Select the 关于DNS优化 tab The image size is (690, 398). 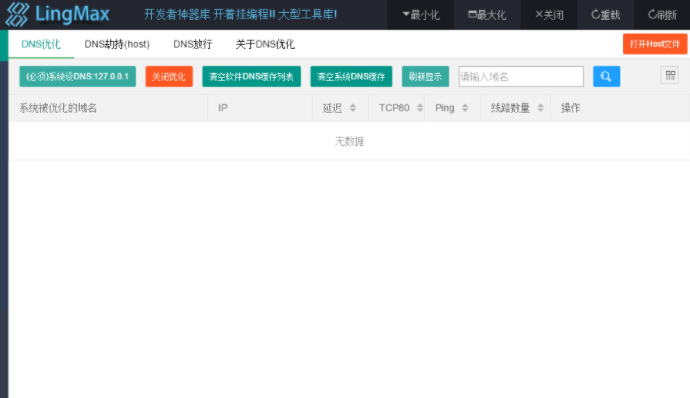coord(265,44)
